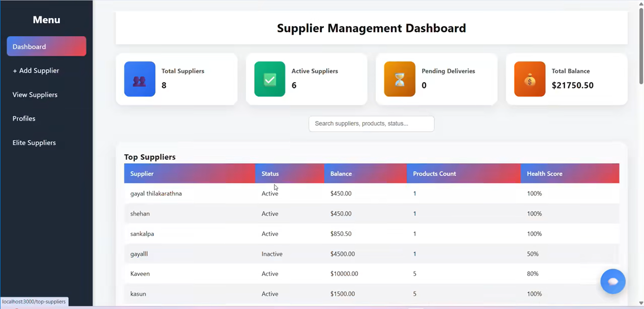
Task: Click the Status column header
Action: click(x=270, y=174)
